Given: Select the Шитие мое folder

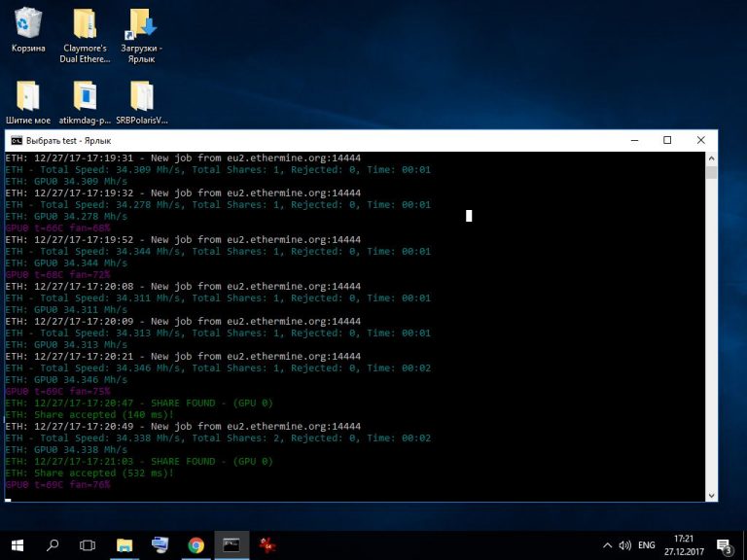Looking at the screenshot, I should coord(28,95).
